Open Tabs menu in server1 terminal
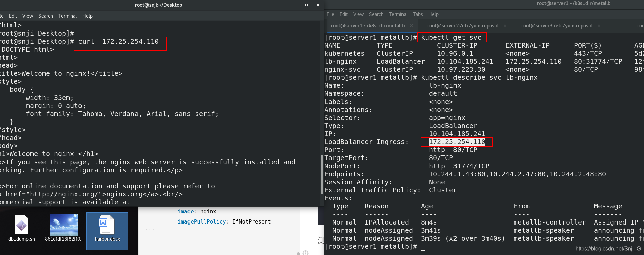Screen dimensions: 644x255 tap(418, 14)
